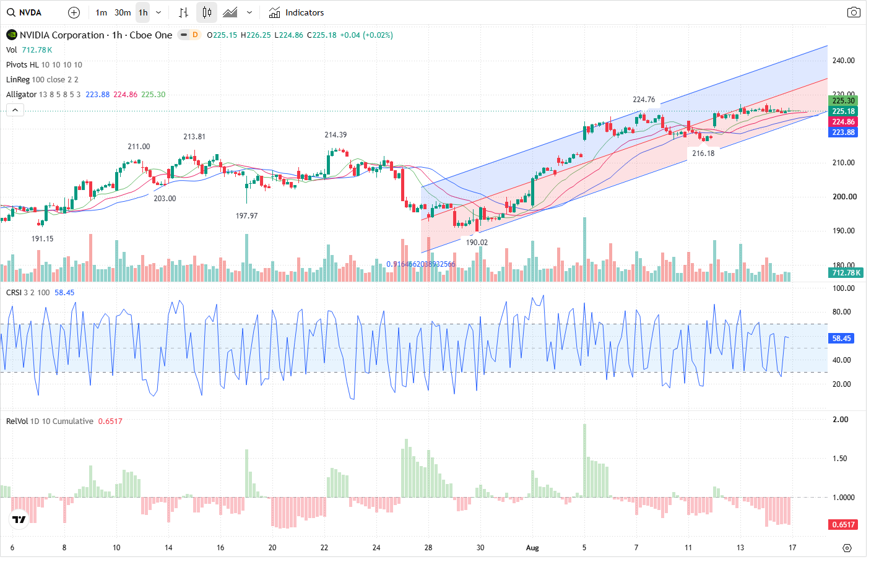Take a chart snapshot with camera icon
Viewport: 879px width, 588px height.
[x=854, y=12]
